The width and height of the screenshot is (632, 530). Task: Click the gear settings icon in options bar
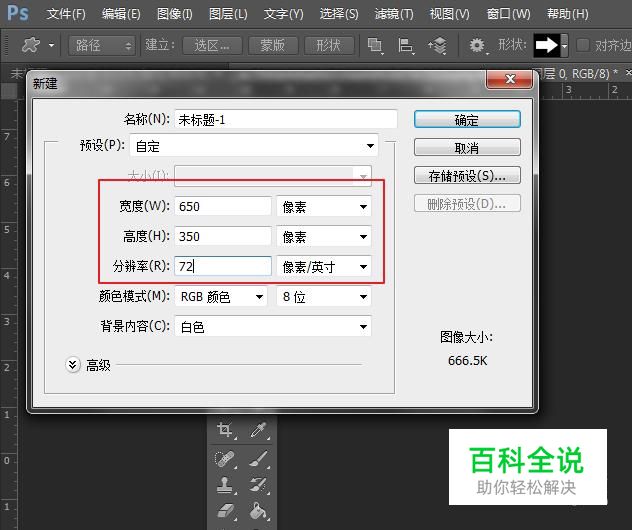(477, 46)
